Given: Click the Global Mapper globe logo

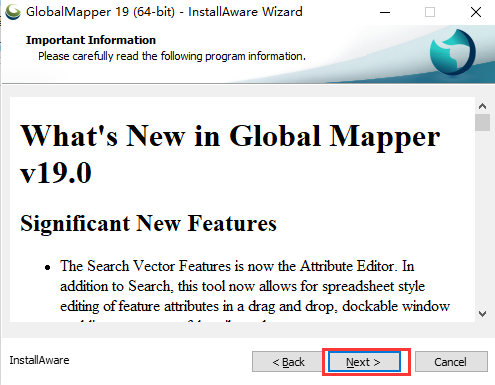Looking at the screenshot, I should click(452, 52).
